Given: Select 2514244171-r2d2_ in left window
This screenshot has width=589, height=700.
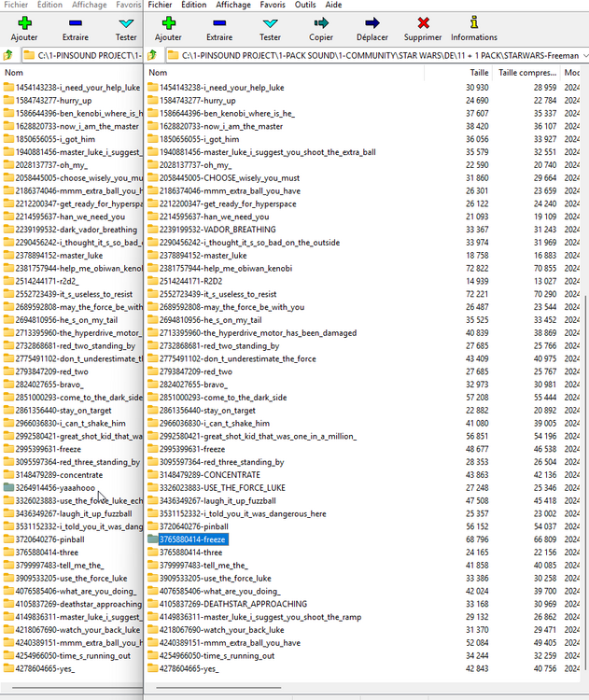Looking at the screenshot, I should coord(47,281).
